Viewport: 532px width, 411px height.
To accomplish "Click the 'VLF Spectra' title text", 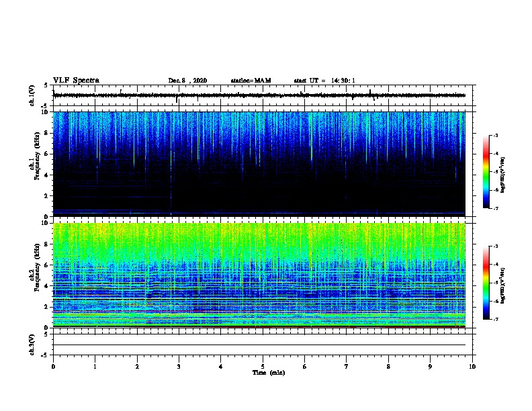I will click(77, 81).
